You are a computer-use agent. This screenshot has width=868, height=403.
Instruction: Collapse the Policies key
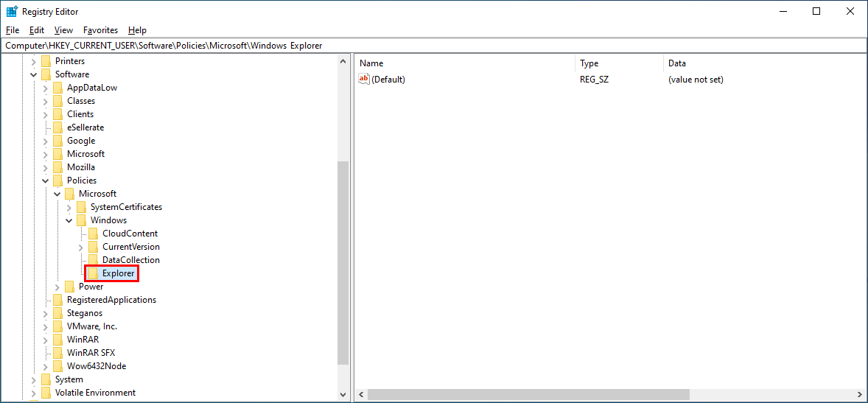click(46, 181)
